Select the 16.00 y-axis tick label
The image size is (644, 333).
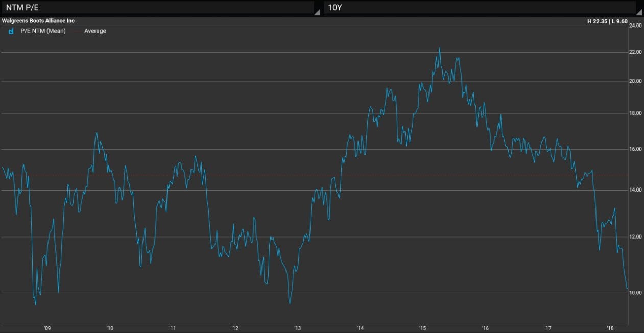click(x=635, y=150)
